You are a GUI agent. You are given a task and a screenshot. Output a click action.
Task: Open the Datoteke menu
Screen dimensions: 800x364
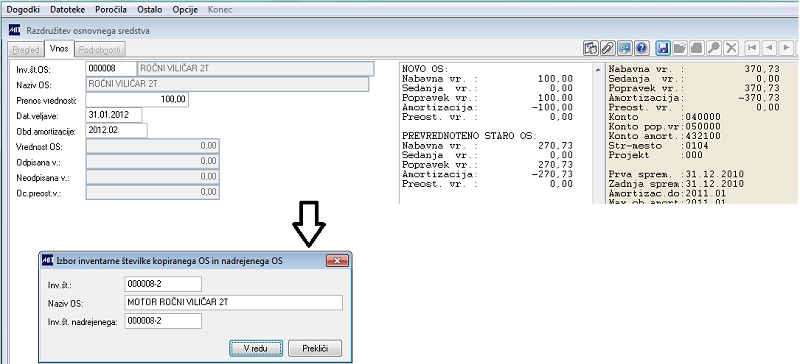coord(67,10)
